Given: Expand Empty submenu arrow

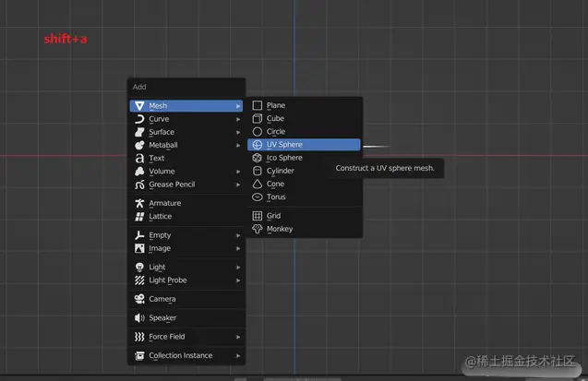Looking at the screenshot, I should click(x=238, y=235).
